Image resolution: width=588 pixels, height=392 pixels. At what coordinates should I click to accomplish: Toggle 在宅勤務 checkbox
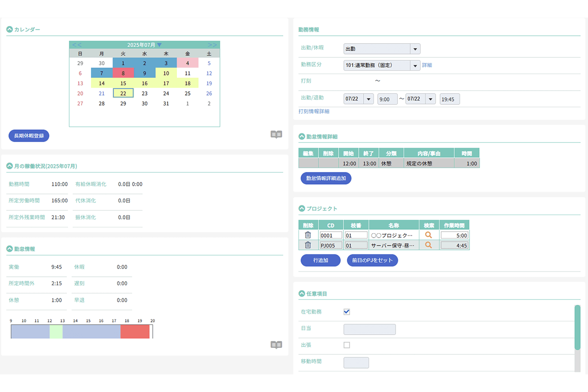[347, 312]
